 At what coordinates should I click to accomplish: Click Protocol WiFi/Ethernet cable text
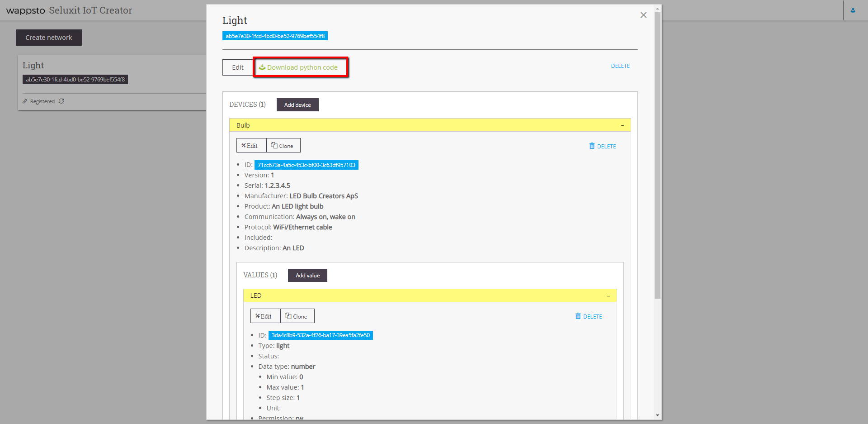(288, 227)
